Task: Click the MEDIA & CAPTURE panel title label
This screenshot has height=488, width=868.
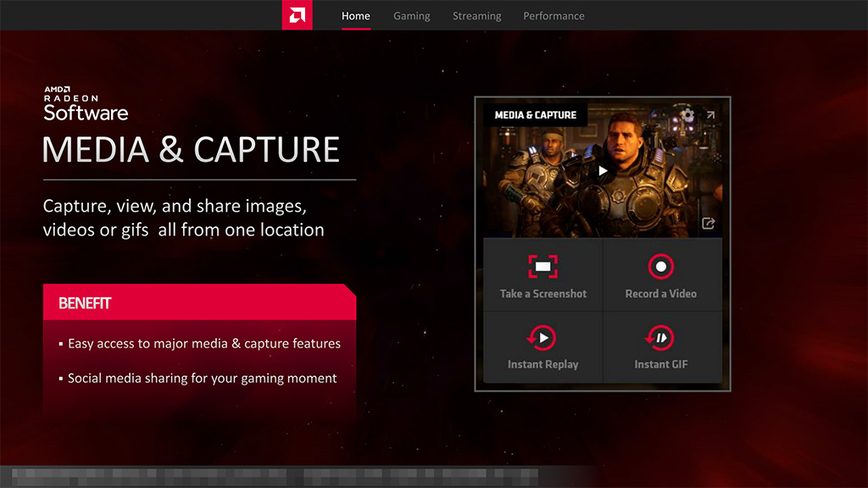Action: coord(536,115)
